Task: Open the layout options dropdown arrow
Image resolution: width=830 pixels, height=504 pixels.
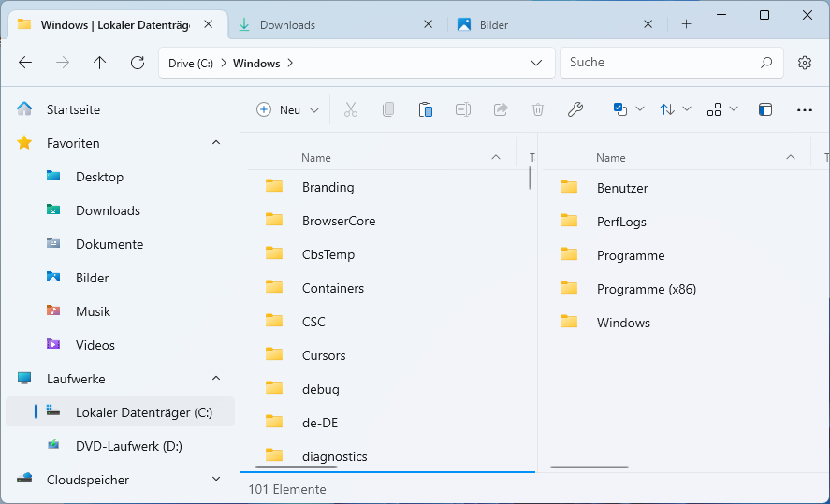Action: tap(734, 109)
